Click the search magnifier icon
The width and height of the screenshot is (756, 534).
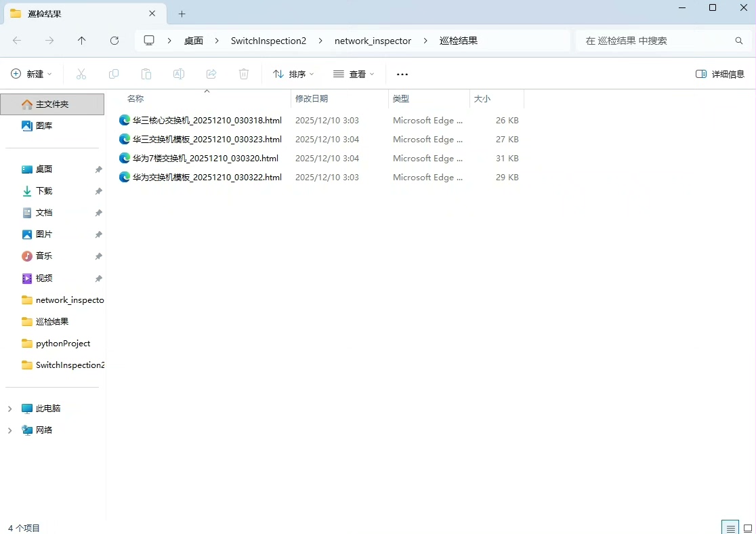pyautogui.click(x=738, y=41)
